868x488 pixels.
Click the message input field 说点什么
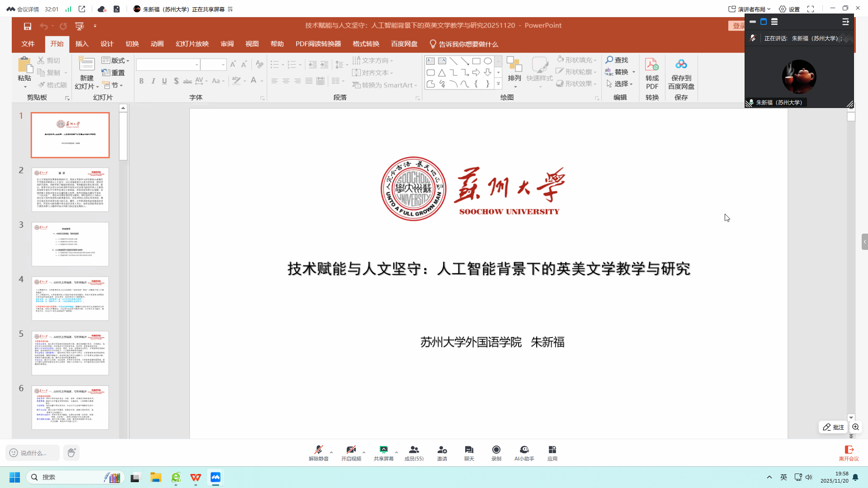(x=33, y=453)
